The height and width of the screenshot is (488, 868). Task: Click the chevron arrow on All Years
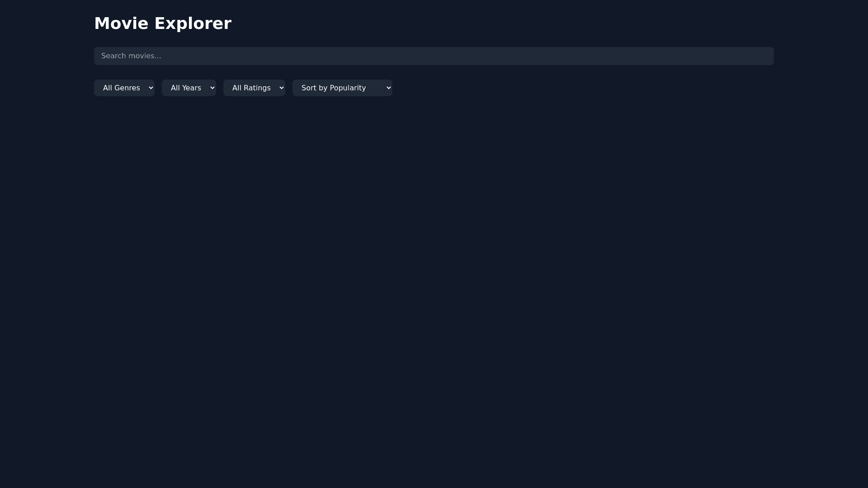[x=212, y=88]
